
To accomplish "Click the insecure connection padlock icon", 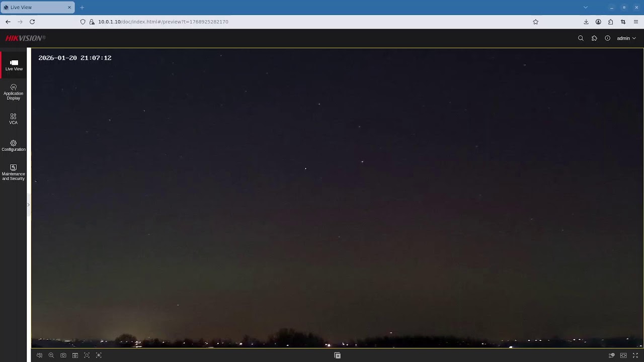I will (92, 22).
